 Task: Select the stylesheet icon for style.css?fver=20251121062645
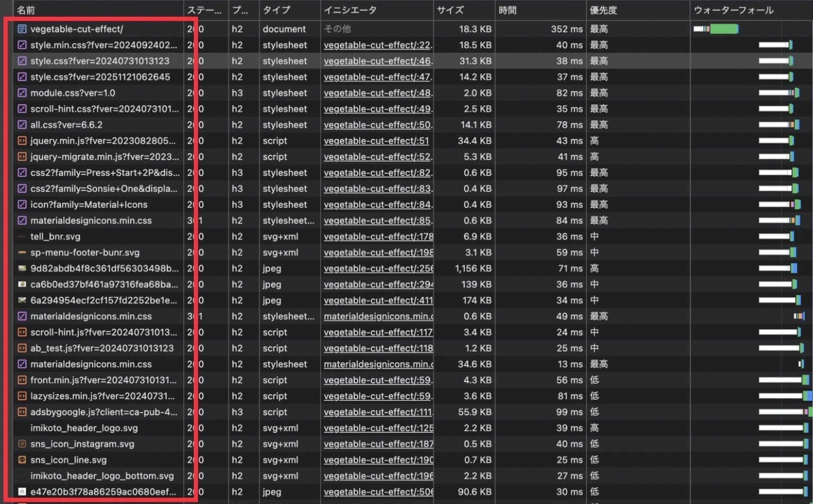click(22, 77)
